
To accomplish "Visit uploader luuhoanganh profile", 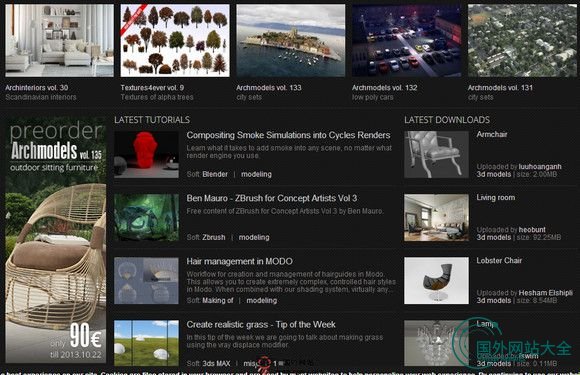I will [x=540, y=167].
